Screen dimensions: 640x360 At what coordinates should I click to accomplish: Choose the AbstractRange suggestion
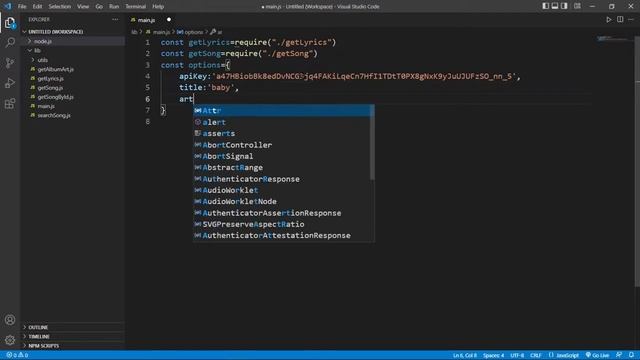(282, 168)
